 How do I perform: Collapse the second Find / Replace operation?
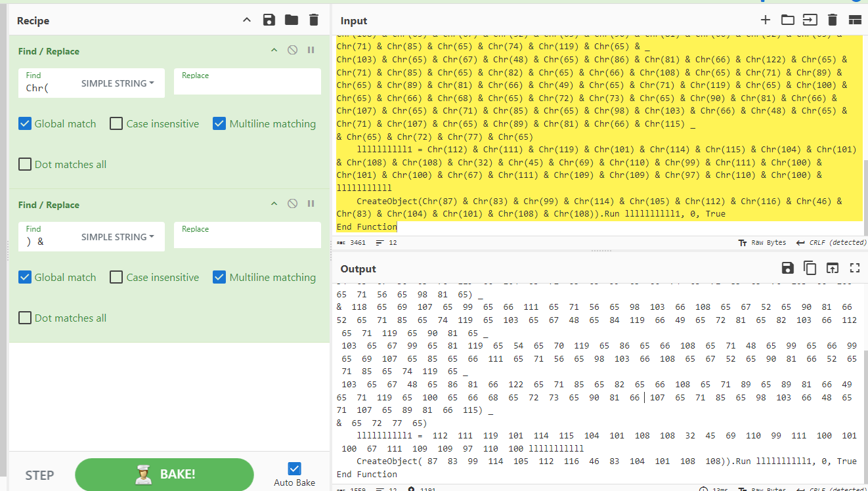tap(274, 204)
